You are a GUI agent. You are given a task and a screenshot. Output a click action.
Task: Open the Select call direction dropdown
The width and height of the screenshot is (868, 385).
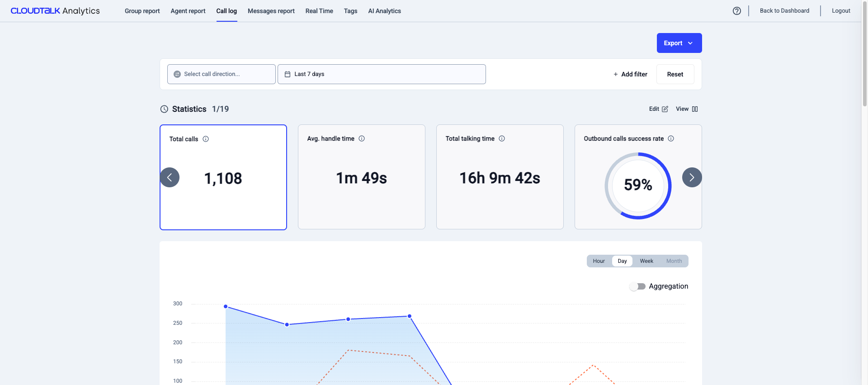click(x=222, y=74)
